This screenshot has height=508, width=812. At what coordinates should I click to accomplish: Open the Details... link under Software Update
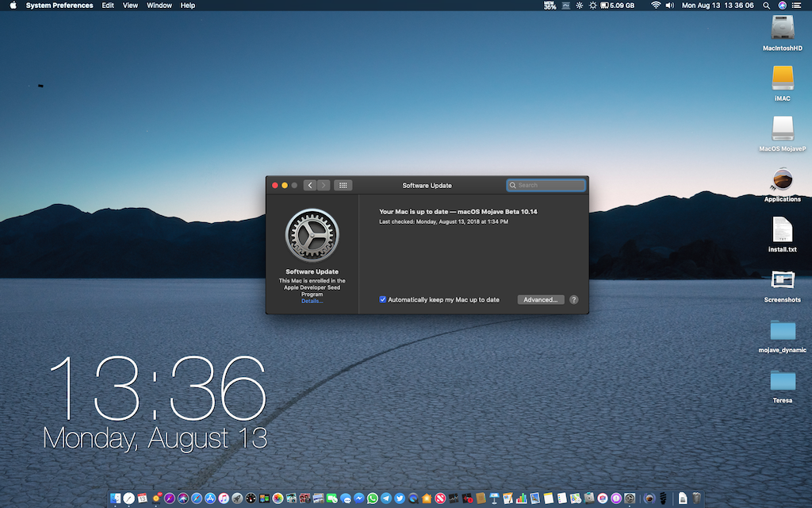(x=312, y=301)
